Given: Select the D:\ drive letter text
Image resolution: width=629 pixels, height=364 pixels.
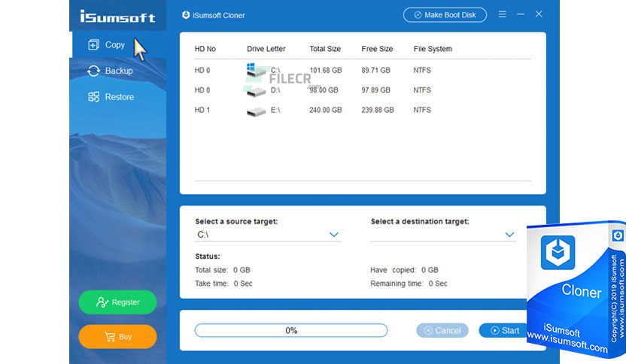Looking at the screenshot, I should point(275,90).
